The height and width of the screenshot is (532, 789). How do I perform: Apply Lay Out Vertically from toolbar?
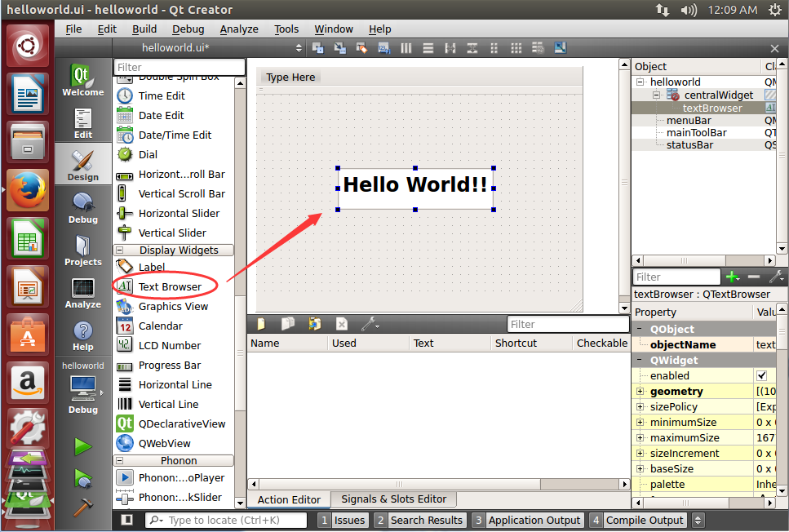click(x=428, y=48)
